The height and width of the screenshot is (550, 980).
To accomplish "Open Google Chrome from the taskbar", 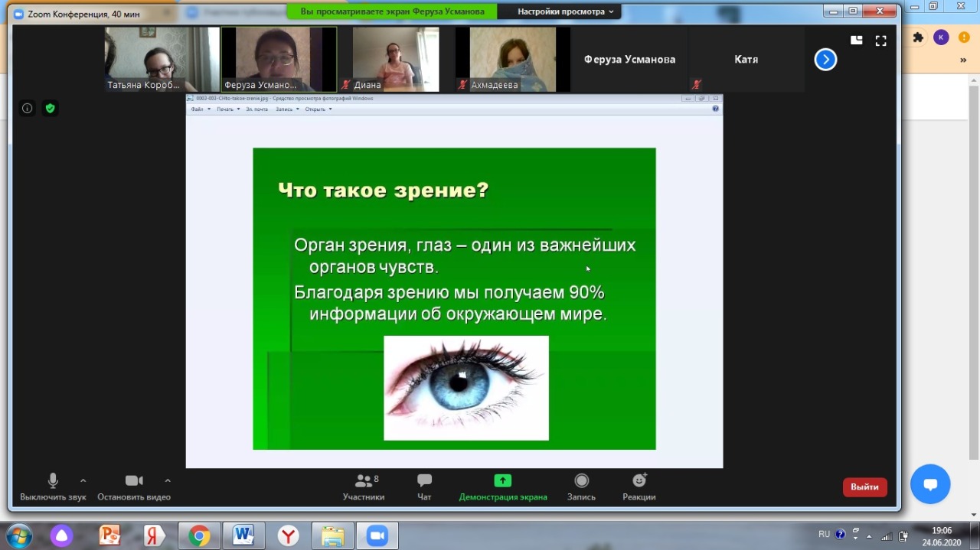I will [x=199, y=535].
